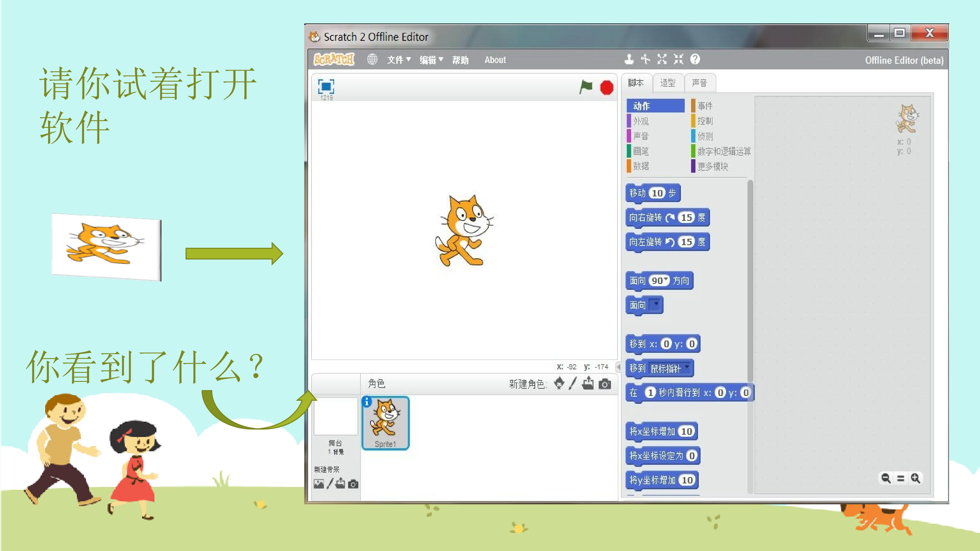Screen dimensions: 980x551
Task: Select the shrink sprite tool
Action: tap(678, 59)
